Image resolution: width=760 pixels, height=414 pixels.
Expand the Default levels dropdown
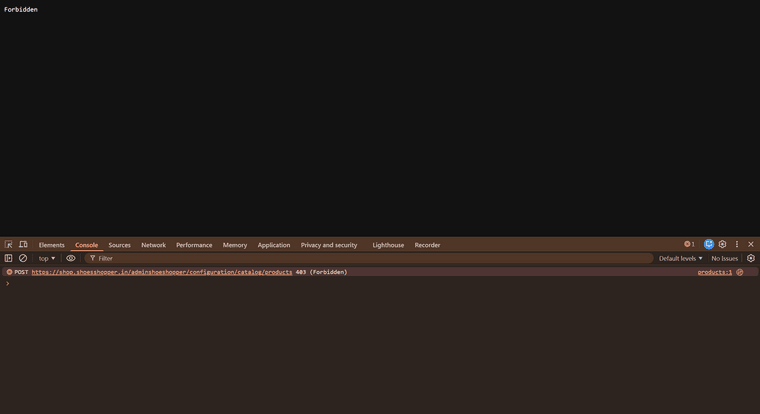click(x=680, y=258)
